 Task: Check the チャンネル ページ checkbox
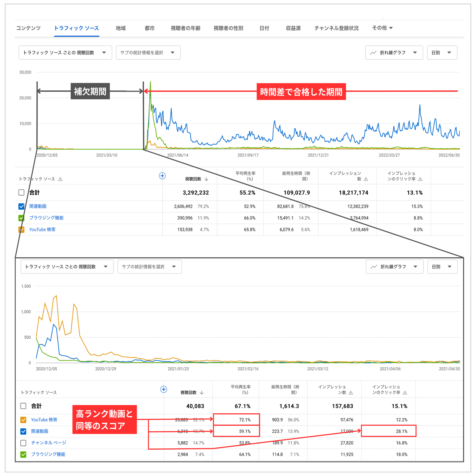tap(23, 443)
